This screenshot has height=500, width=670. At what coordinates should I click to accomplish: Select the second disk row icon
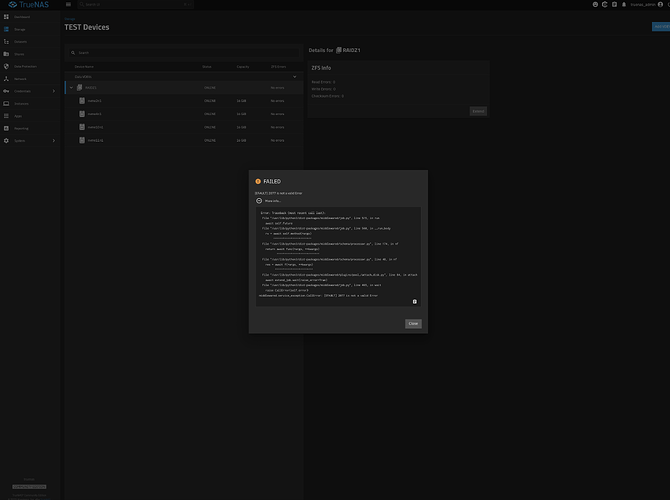tap(82, 114)
